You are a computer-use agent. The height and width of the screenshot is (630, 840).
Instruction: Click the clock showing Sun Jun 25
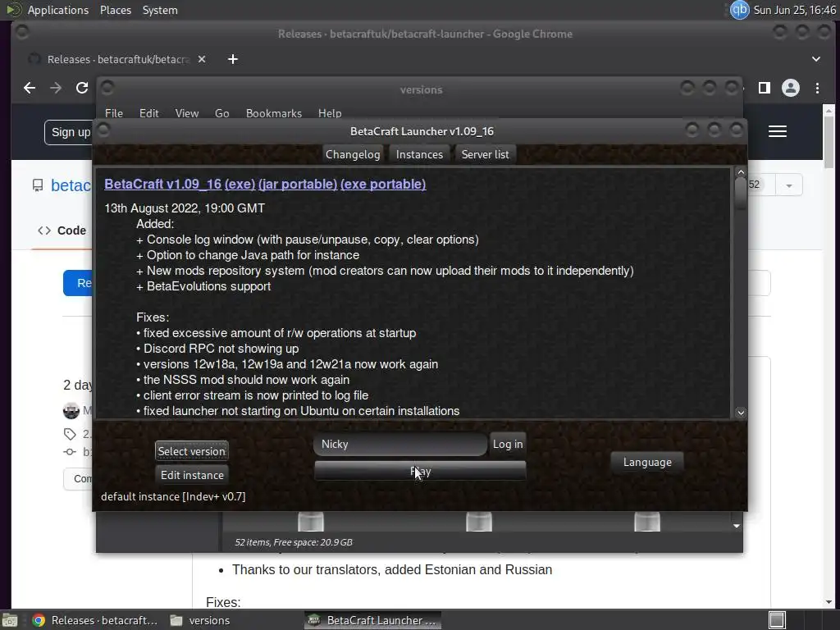(x=794, y=10)
